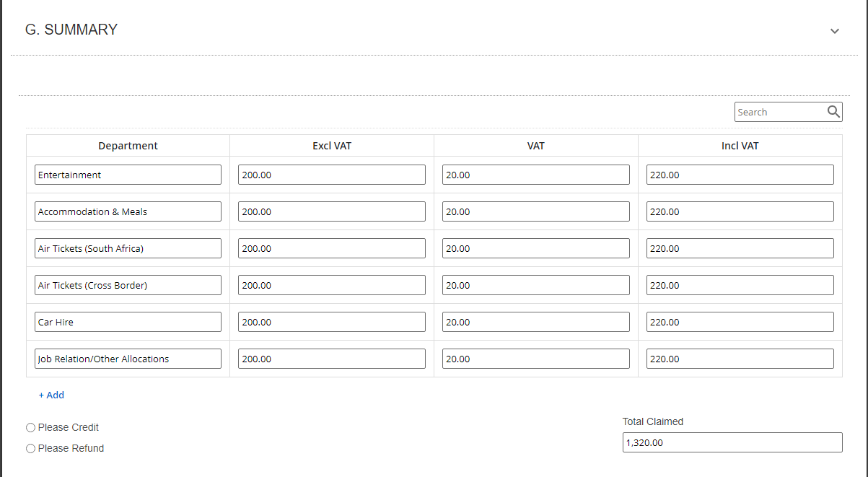
Task: Click the Accommodation & Meals department field
Action: point(128,211)
